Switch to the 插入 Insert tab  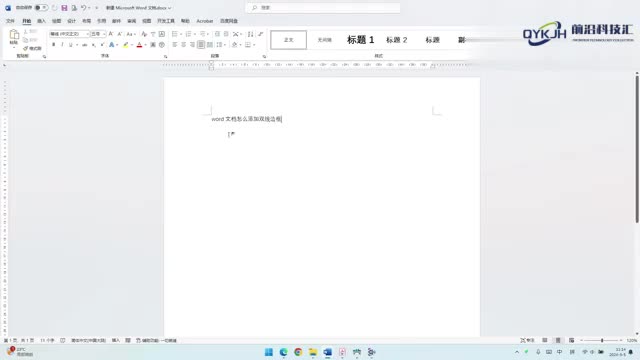coord(41,21)
